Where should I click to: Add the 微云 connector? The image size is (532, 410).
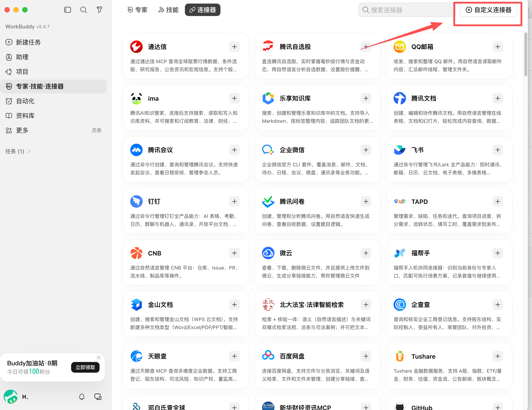click(366, 253)
